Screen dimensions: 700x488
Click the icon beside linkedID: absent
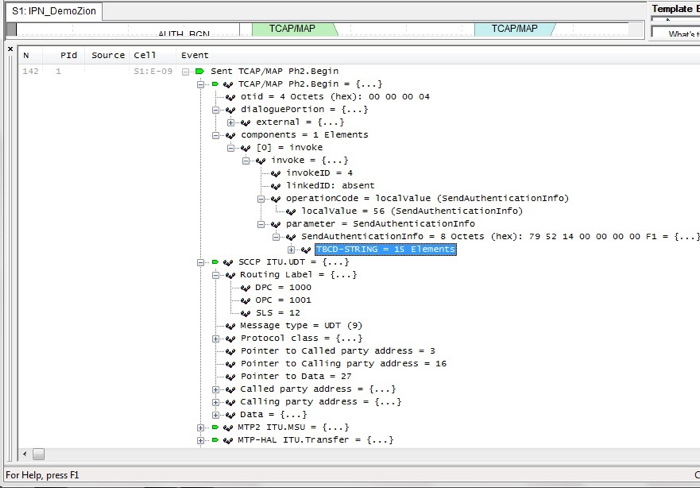275,186
